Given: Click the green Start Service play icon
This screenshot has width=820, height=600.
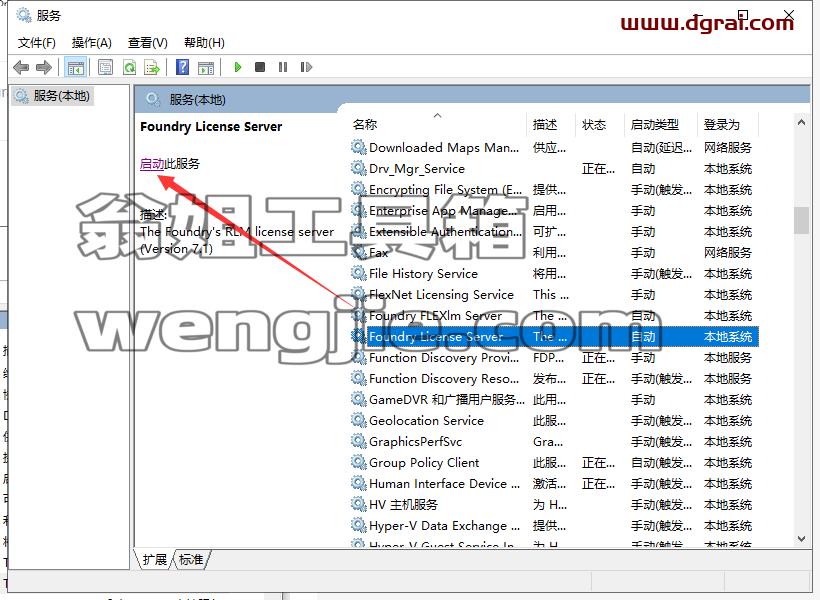Looking at the screenshot, I should [x=238, y=67].
